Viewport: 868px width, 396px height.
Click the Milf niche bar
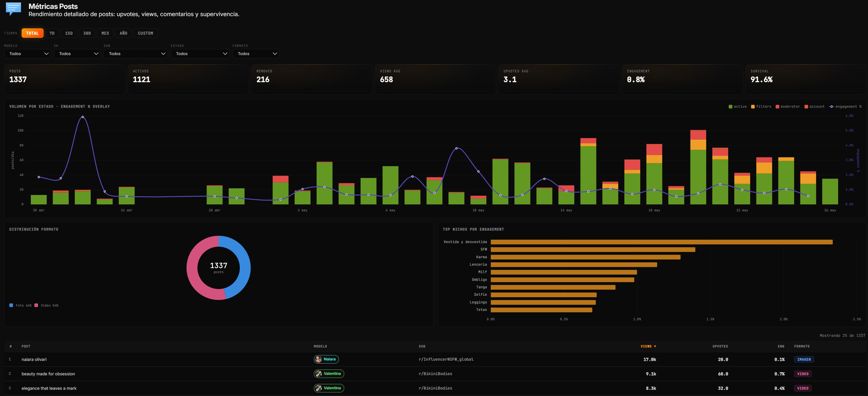tap(564, 272)
